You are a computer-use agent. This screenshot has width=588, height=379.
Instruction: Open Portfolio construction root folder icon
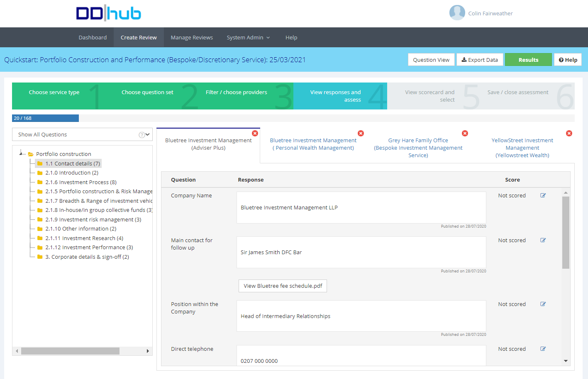click(31, 154)
